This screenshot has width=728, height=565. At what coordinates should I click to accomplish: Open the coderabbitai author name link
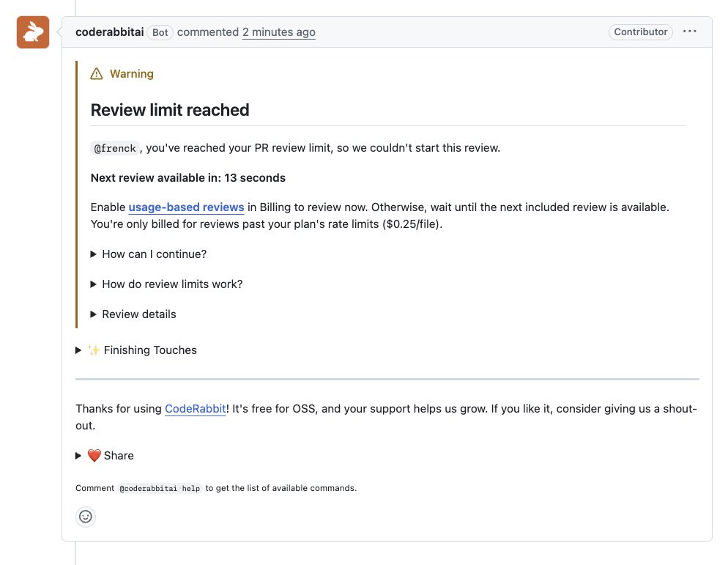110,32
